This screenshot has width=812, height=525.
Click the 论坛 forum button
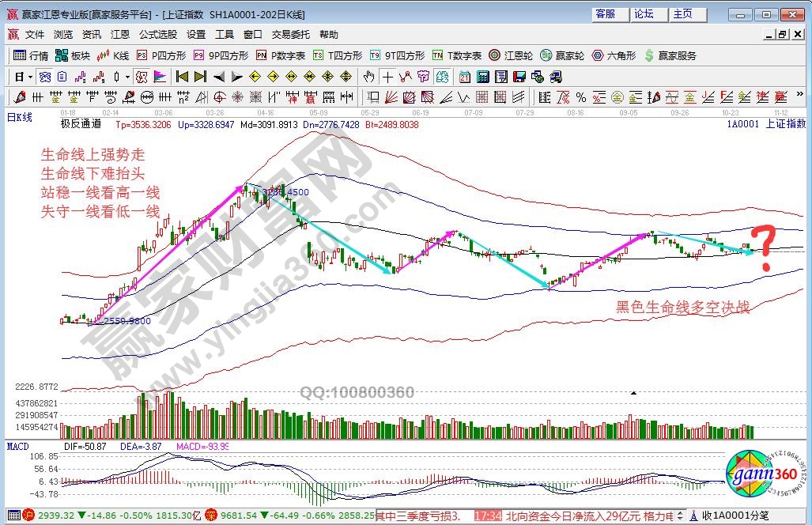(644, 14)
